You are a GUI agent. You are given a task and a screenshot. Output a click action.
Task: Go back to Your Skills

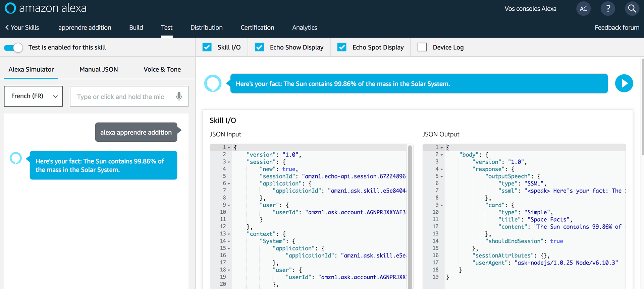pyautogui.click(x=22, y=27)
